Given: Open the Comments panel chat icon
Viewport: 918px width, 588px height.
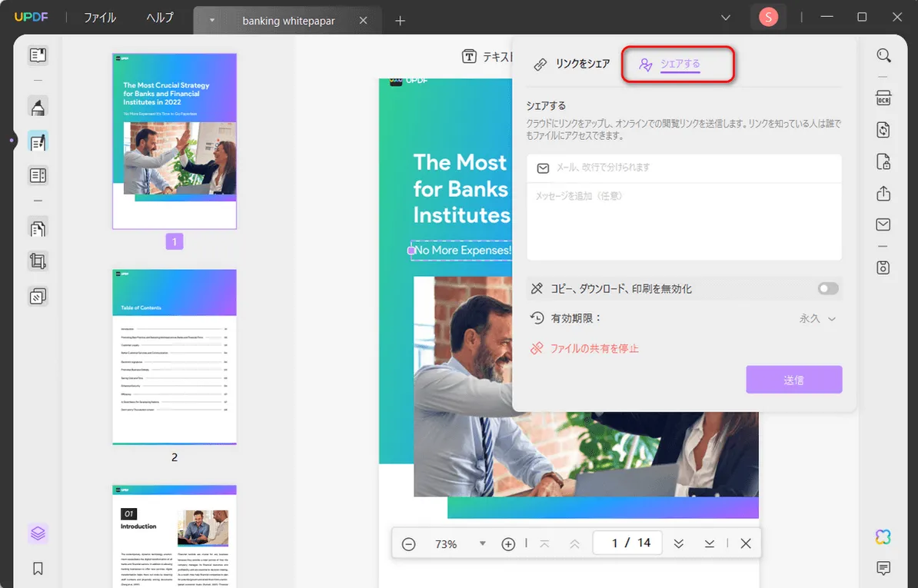Looking at the screenshot, I should (x=883, y=567).
